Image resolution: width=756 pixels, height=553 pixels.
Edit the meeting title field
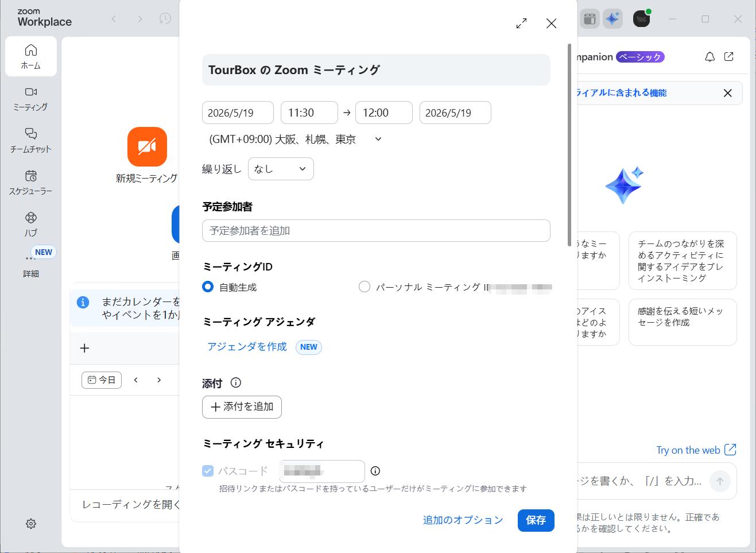point(376,70)
